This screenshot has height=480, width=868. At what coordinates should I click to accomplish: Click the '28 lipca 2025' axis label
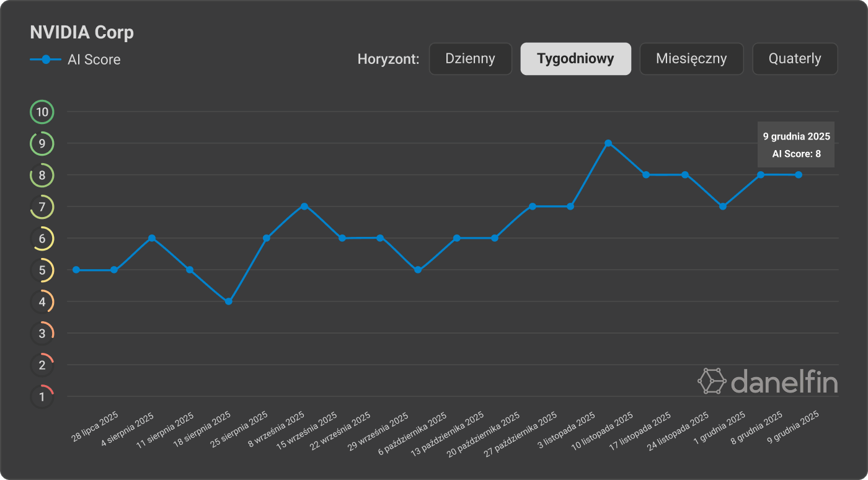95,425
